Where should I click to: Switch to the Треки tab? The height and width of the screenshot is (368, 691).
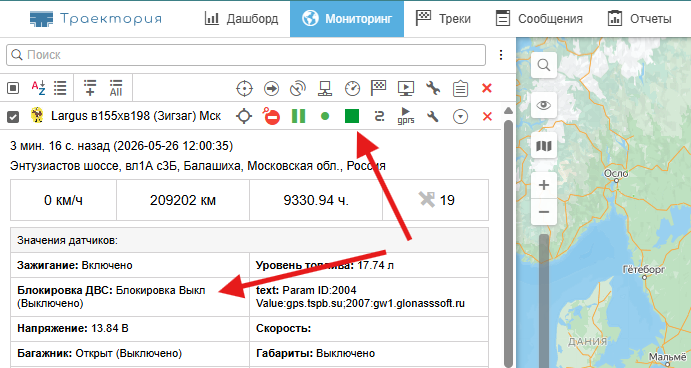443,19
